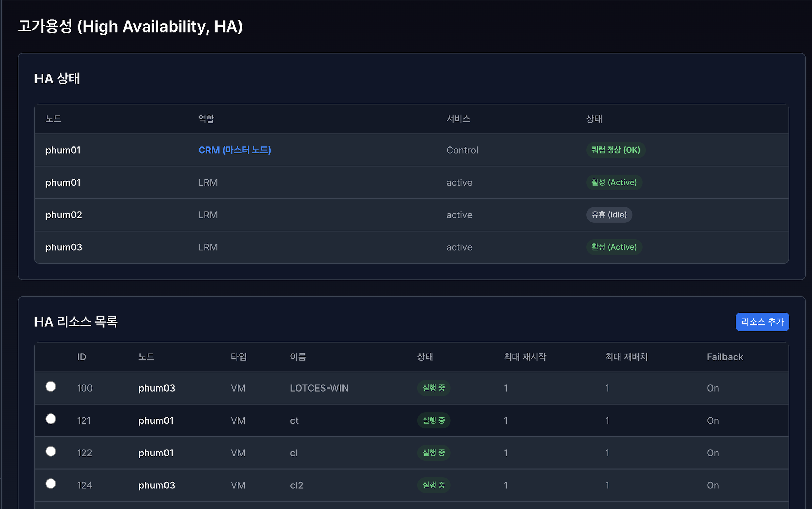This screenshot has width=812, height=509.
Task: Click the 유휴 (Idle) badge for phum02
Action: click(x=609, y=215)
